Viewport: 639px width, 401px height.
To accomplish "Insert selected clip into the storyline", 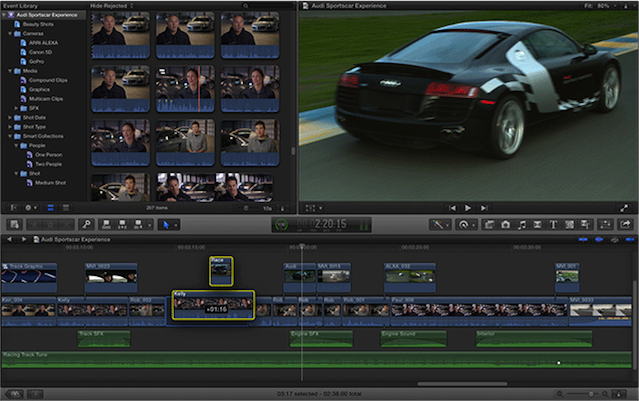I will [x=122, y=225].
